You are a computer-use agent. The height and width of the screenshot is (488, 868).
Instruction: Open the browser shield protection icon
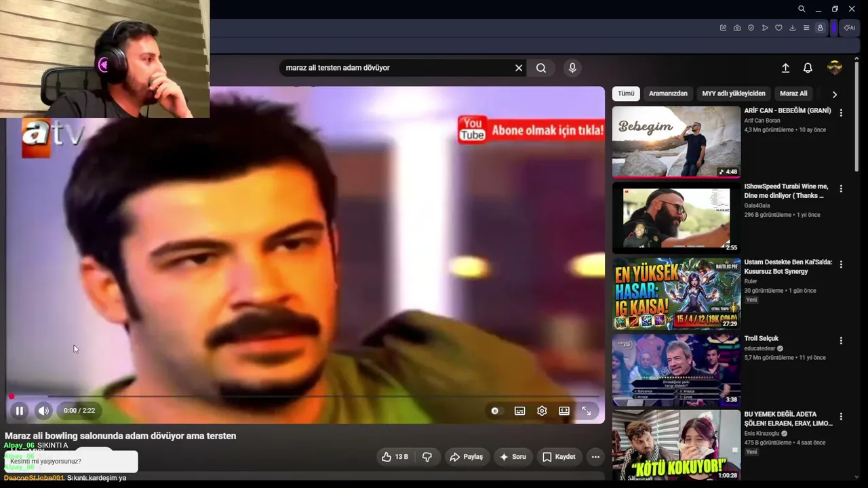point(751,28)
